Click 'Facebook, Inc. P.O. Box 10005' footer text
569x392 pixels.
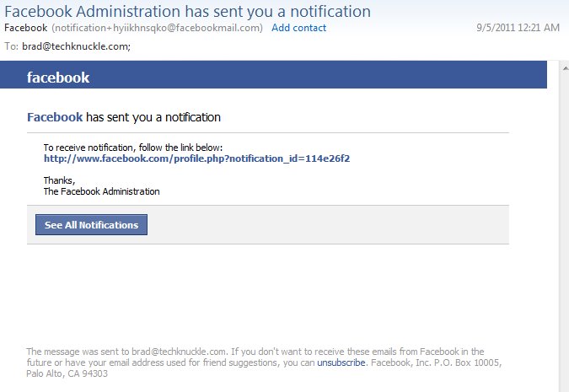pos(439,362)
